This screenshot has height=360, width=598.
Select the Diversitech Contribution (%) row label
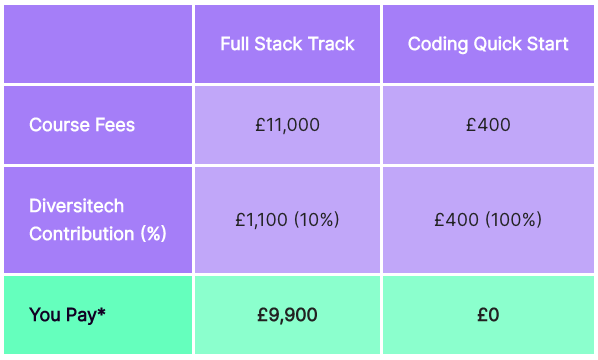click(98, 220)
